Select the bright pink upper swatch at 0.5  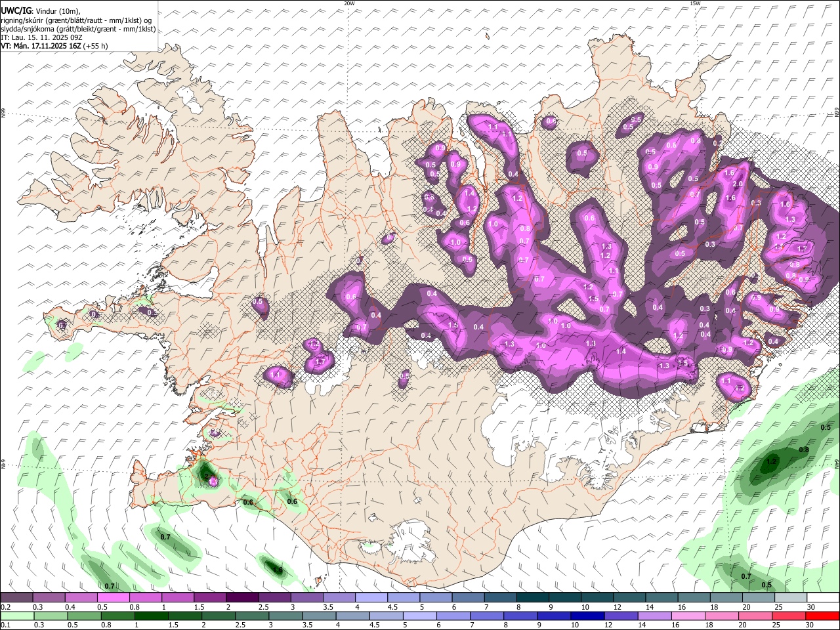coord(114,598)
